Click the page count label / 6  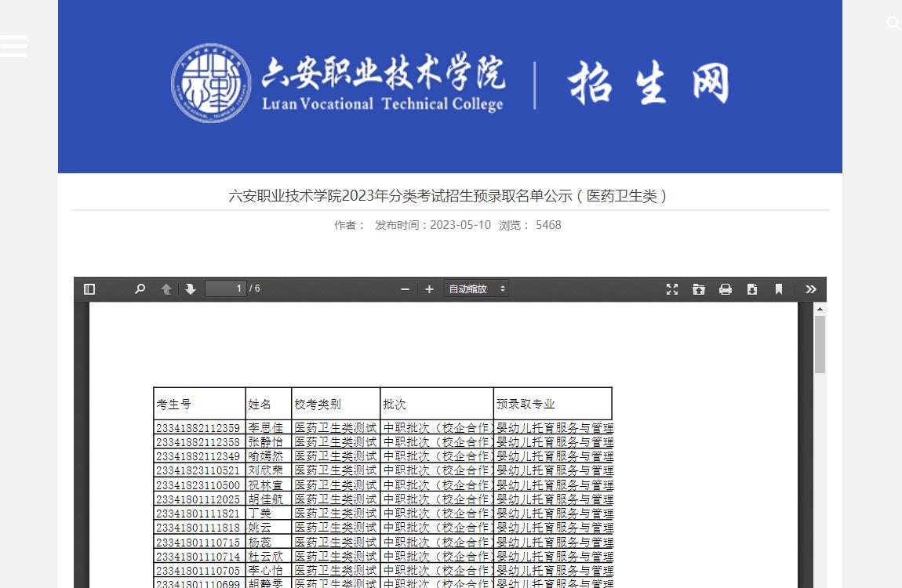[255, 289]
